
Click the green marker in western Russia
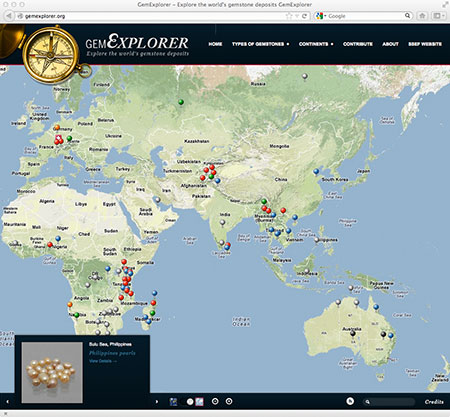pos(181,102)
